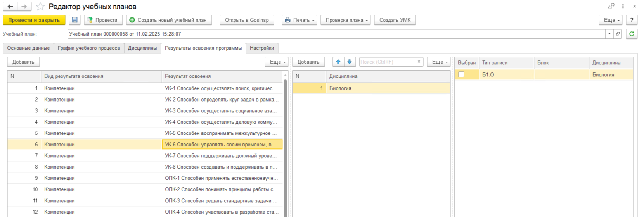Click the forward navigation arrow
This screenshot has height=217, width=644.
pyautogui.click(x=24, y=7)
